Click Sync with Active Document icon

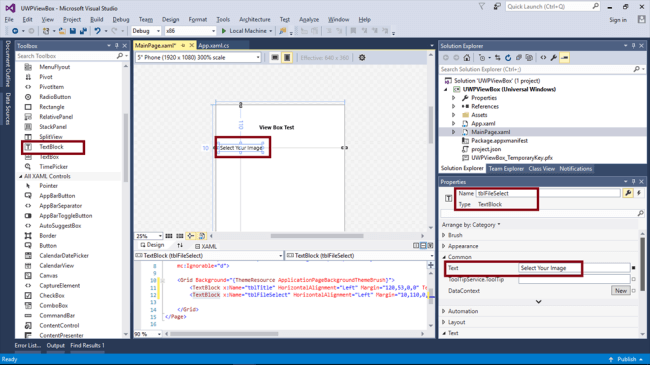click(x=497, y=58)
